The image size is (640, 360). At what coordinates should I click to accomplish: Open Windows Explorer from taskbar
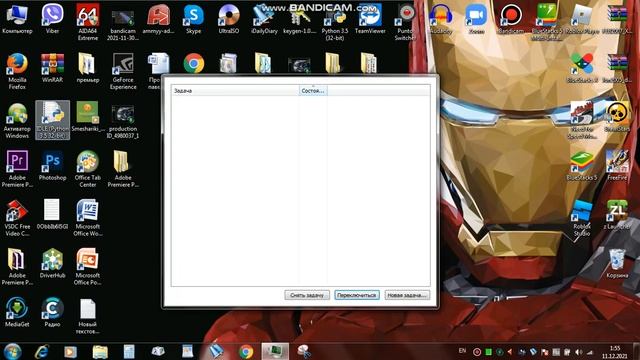pos(100,351)
